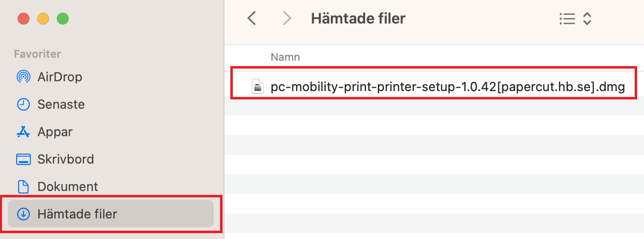
Task: Go forward with the right chevron button
Action: click(x=287, y=19)
